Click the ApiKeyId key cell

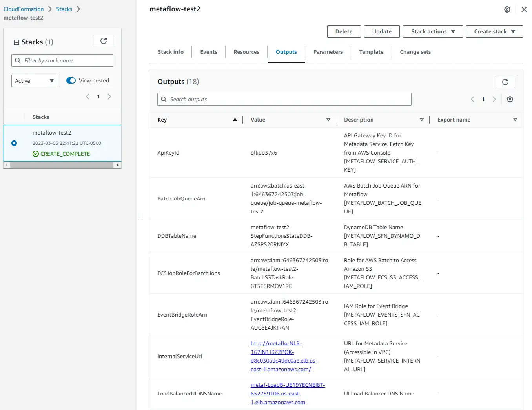click(x=168, y=153)
